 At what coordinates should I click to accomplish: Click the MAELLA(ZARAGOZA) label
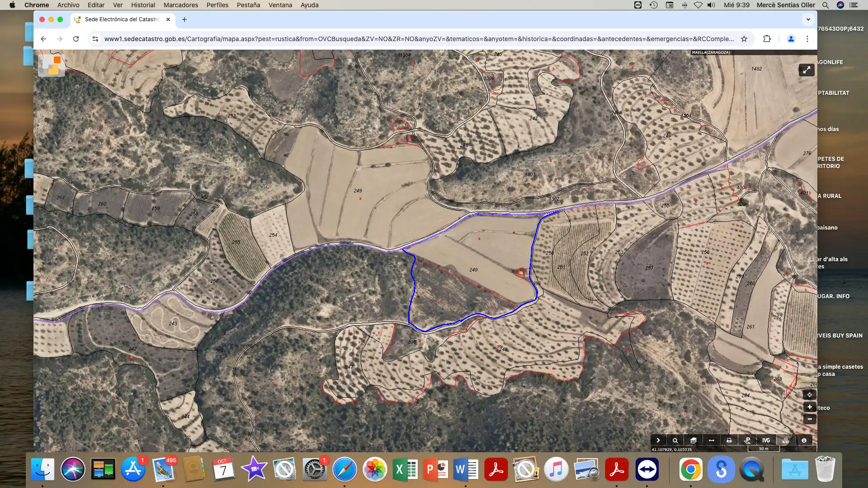(711, 52)
